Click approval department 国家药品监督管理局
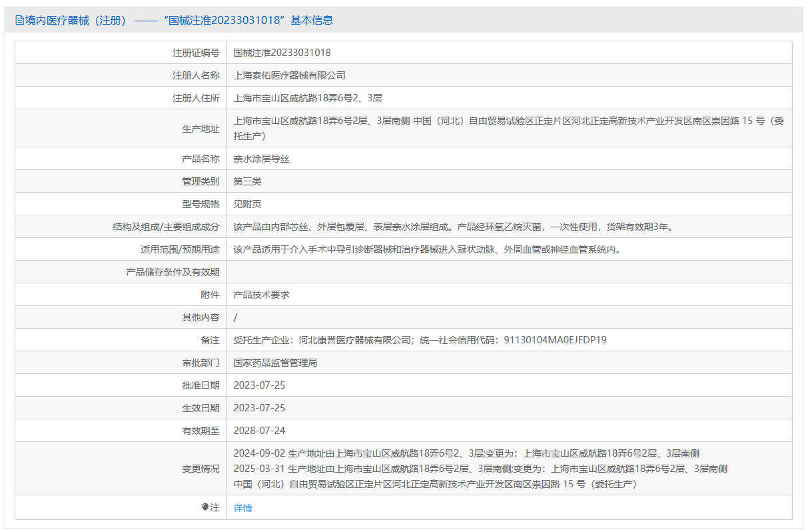 click(275, 363)
